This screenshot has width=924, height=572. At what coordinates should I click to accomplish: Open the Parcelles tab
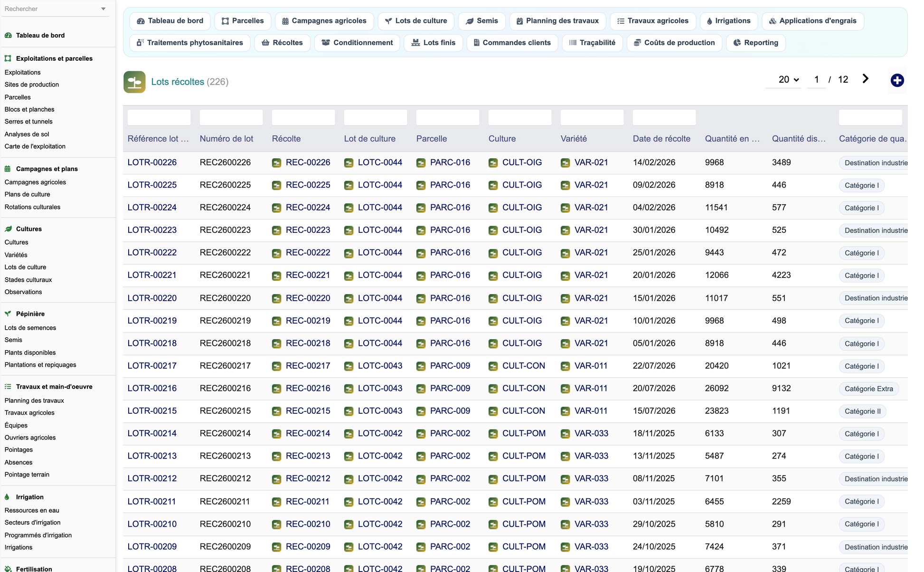click(x=243, y=21)
